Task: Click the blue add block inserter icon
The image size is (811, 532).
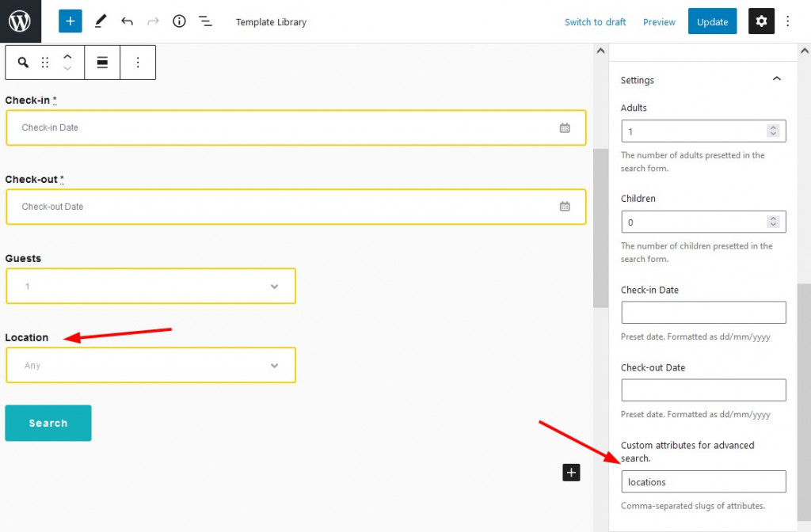Action: [x=70, y=21]
